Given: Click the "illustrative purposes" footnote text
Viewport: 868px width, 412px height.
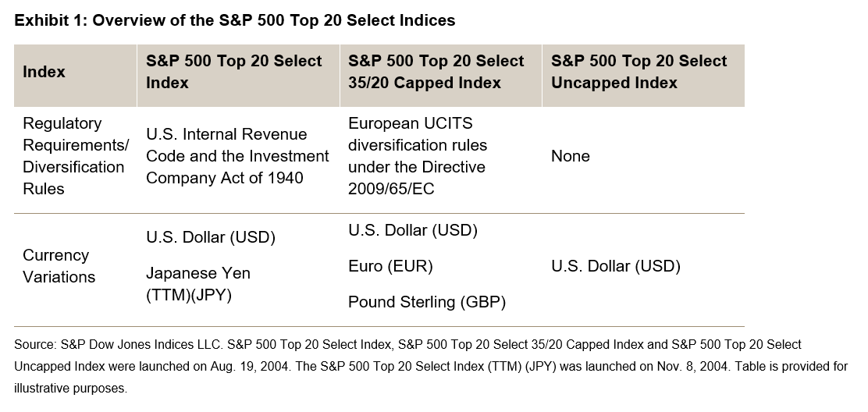Looking at the screenshot, I should click(x=70, y=388).
